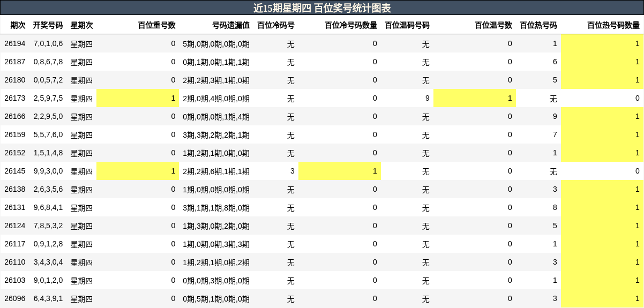Select period number 26110
This screenshot has width=644, height=308.
(15, 262)
